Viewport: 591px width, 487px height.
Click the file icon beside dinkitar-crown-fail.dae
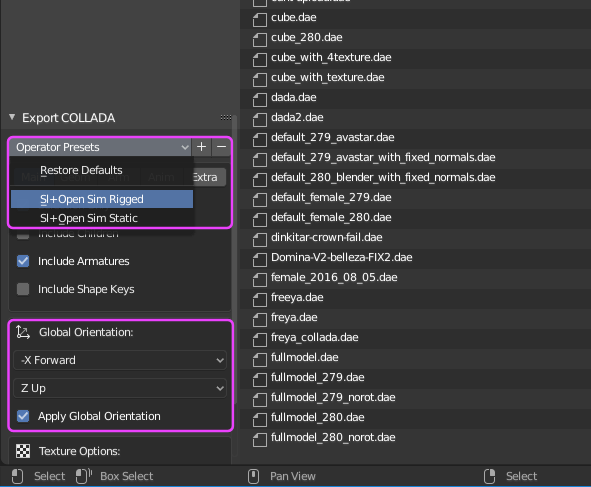click(260, 240)
